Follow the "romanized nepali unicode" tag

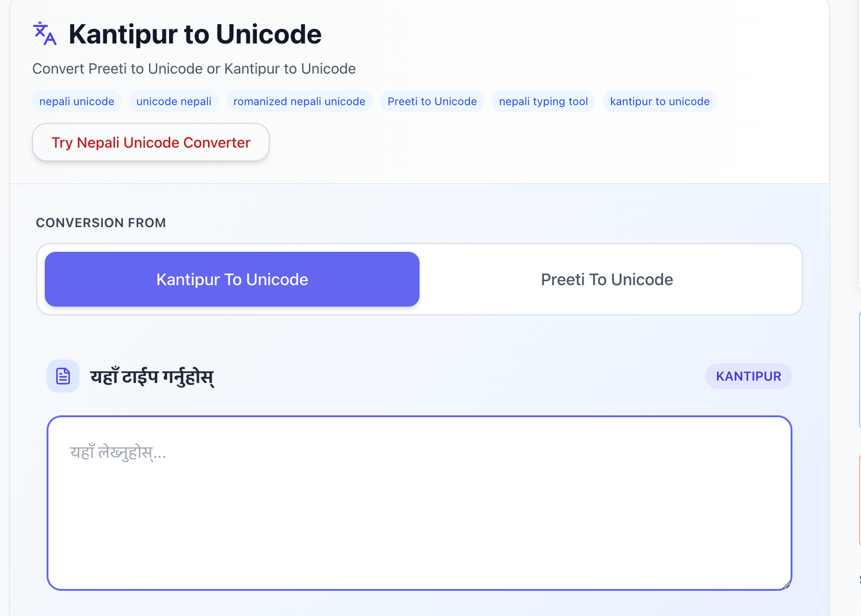point(299,101)
